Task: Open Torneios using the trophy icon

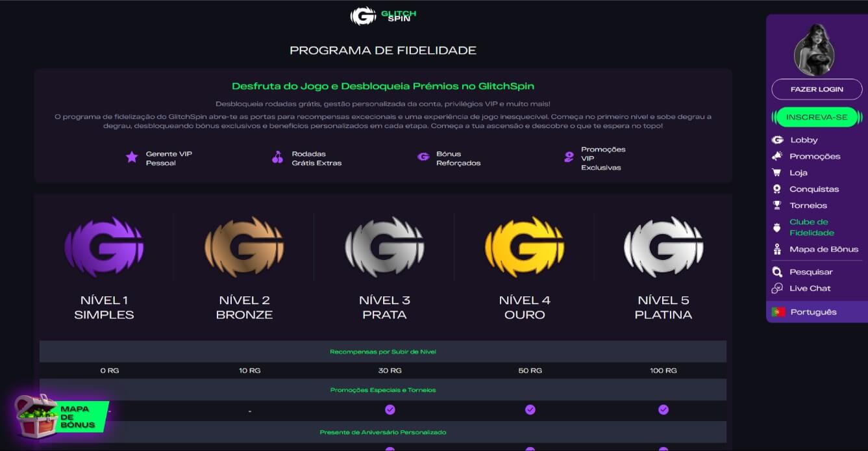Action: tap(777, 205)
